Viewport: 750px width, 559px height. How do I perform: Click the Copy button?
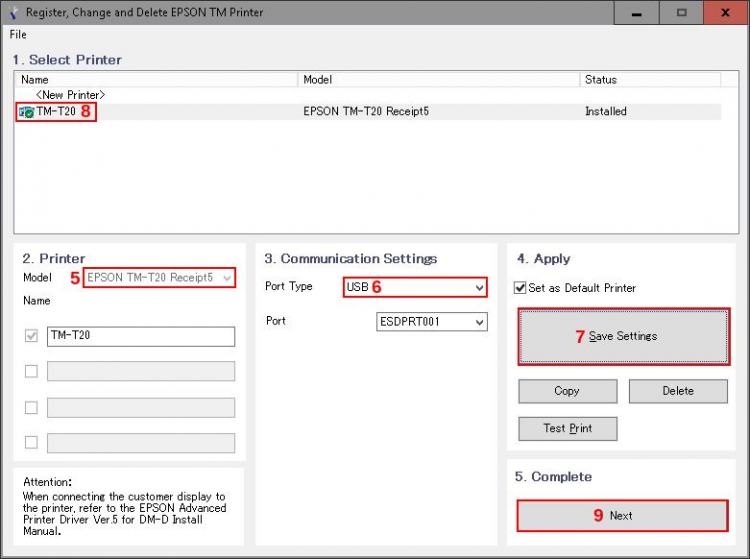tap(568, 391)
